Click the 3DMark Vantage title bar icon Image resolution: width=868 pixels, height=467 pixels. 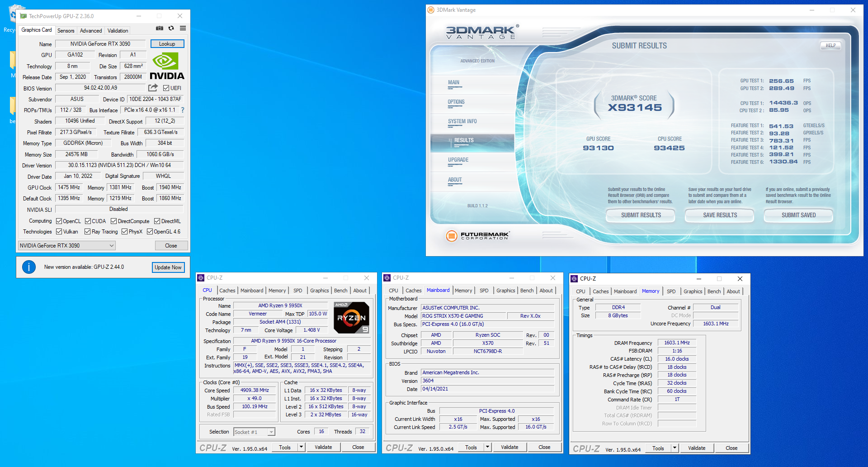[431, 10]
